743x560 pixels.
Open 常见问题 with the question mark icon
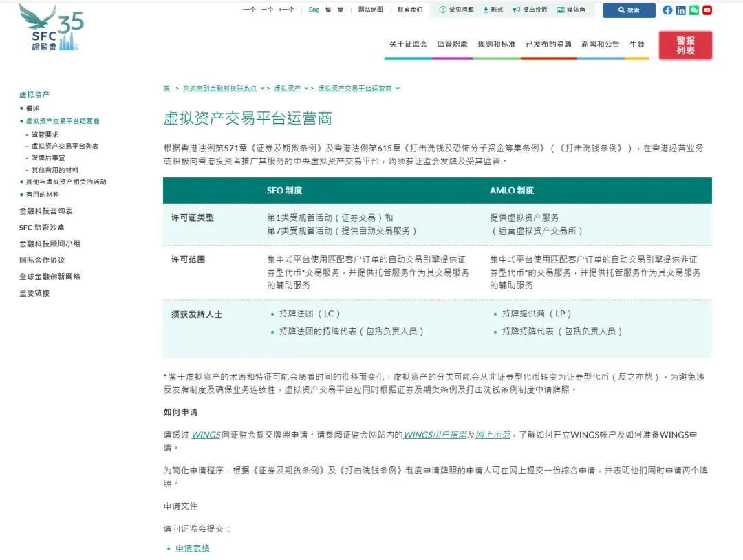[x=456, y=10]
